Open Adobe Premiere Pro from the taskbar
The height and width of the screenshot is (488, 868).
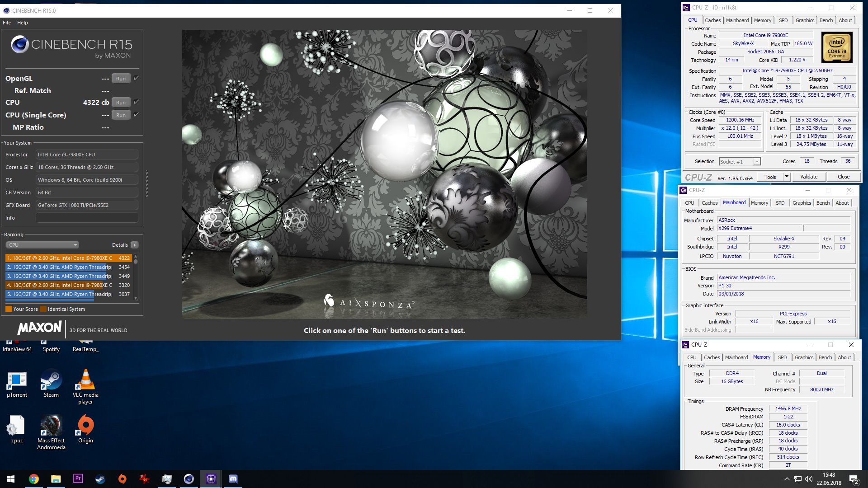(x=78, y=479)
